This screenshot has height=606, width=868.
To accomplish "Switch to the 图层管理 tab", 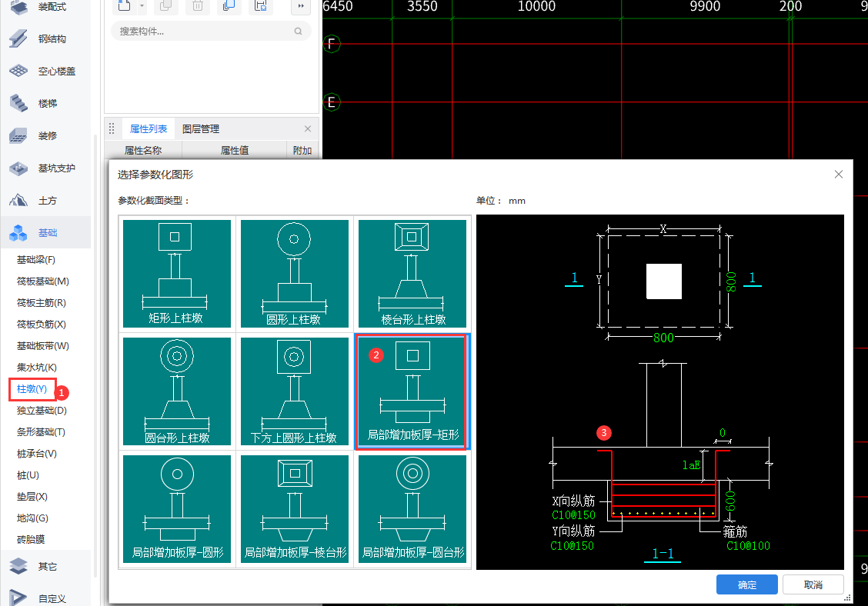I will [x=201, y=129].
